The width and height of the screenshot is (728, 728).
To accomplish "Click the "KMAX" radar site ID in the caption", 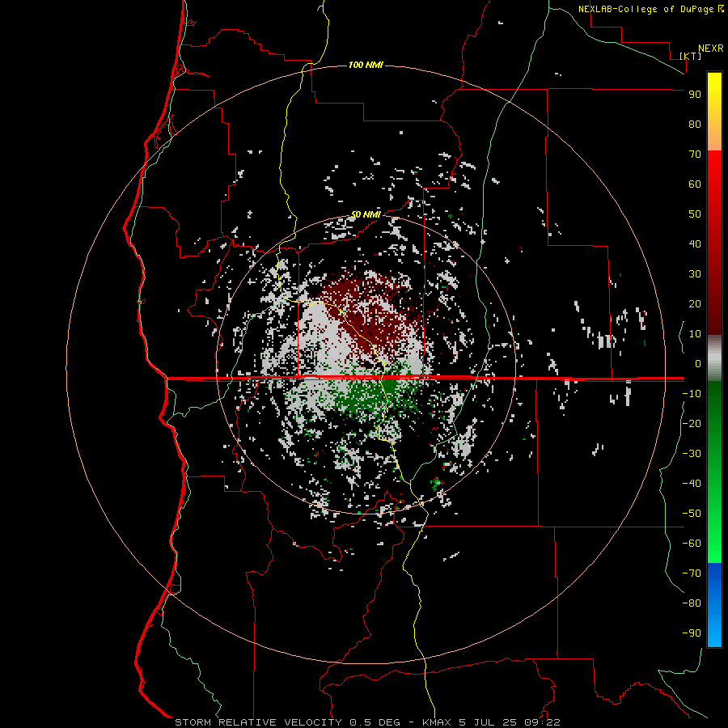I will (x=438, y=722).
